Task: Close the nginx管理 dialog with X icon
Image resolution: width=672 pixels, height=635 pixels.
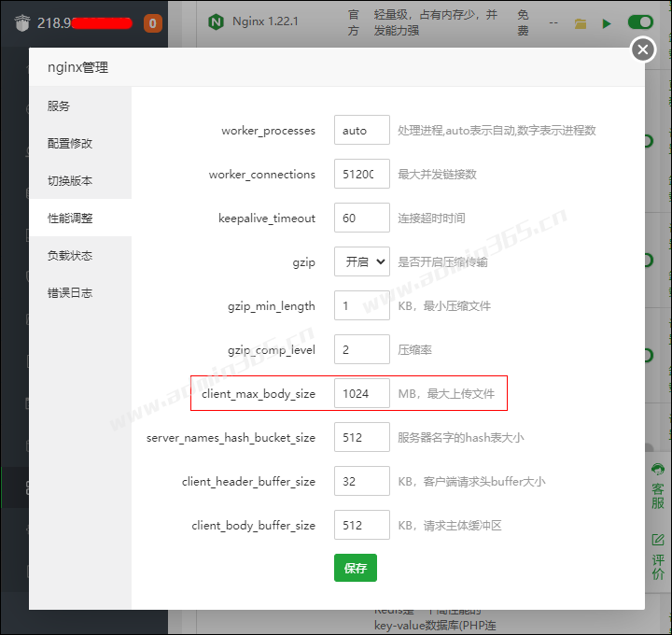Action: (643, 49)
